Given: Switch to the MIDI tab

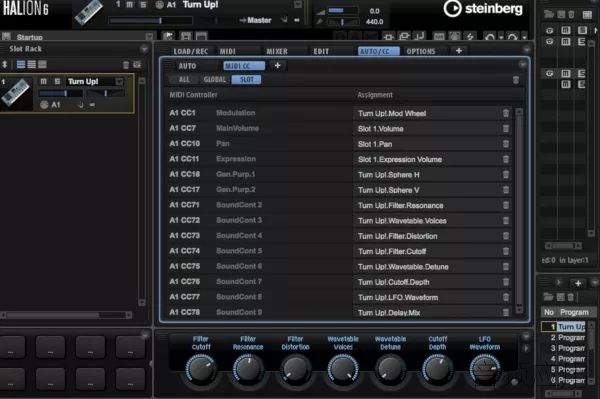Looking at the screenshot, I should [x=227, y=51].
